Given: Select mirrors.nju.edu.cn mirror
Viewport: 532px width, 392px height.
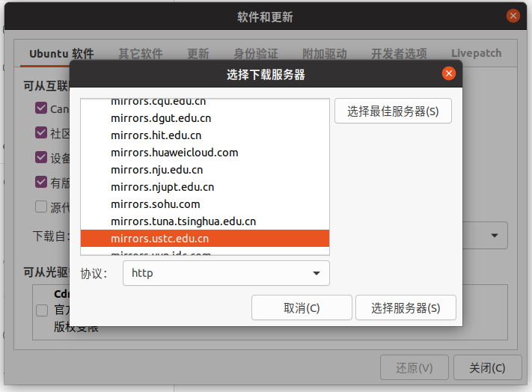Looking at the screenshot, I should pos(156,170).
